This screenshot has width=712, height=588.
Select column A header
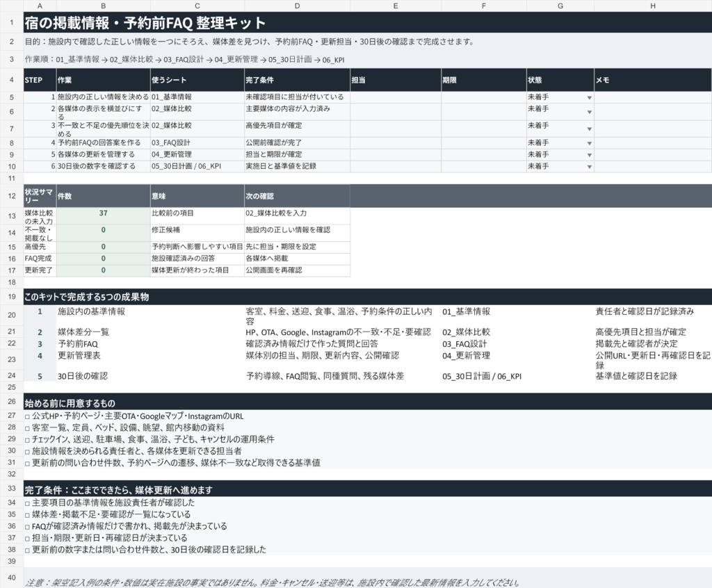[x=40, y=6]
